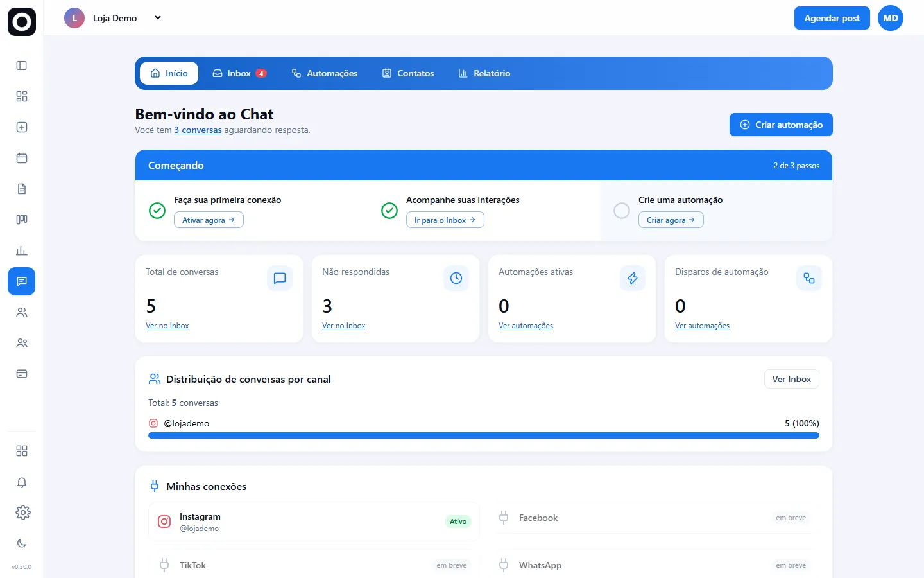Click Criar agora under Crie uma automação
This screenshot has width=924, height=578.
[671, 220]
